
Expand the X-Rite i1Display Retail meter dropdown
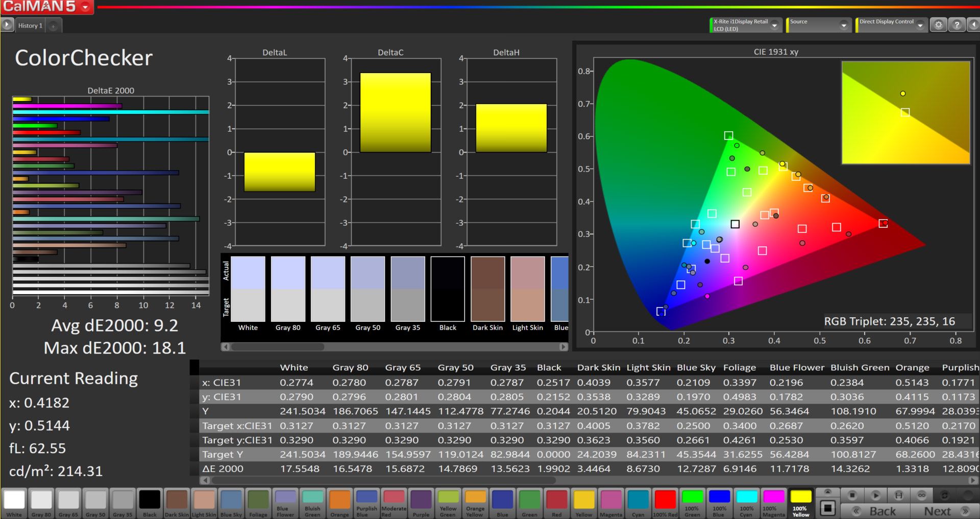pyautogui.click(x=775, y=25)
